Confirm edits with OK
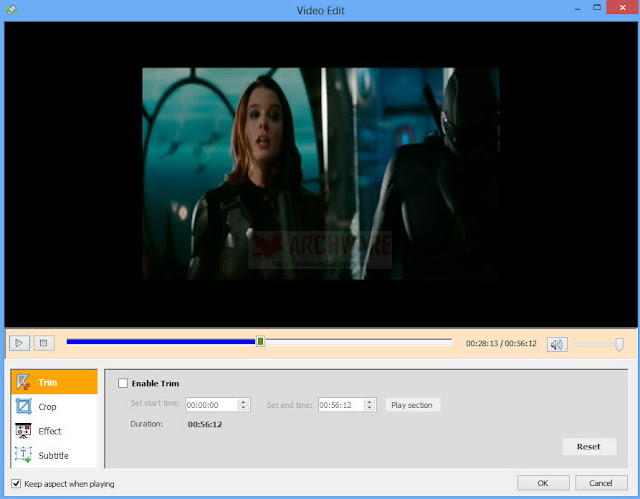Screen dimensions: 640x499 (x=543, y=483)
